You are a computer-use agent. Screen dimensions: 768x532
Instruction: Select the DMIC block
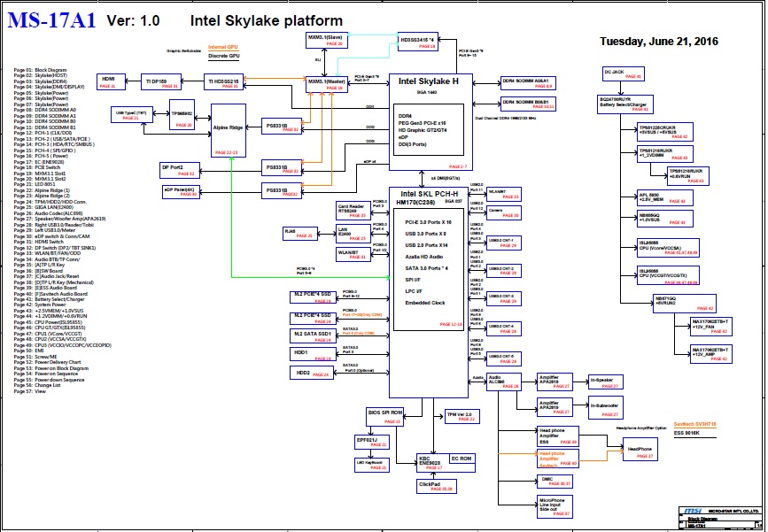(555, 481)
